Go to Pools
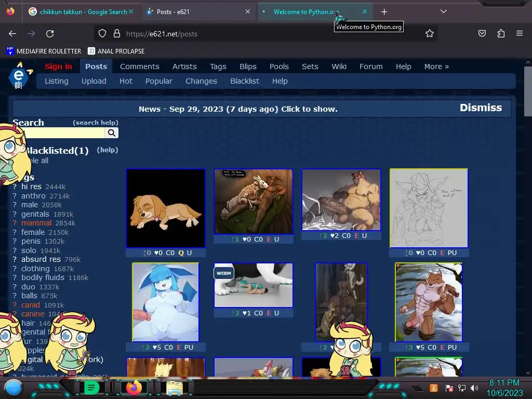Image resolution: width=532 pixels, height=399 pixels. coord(279,66)
